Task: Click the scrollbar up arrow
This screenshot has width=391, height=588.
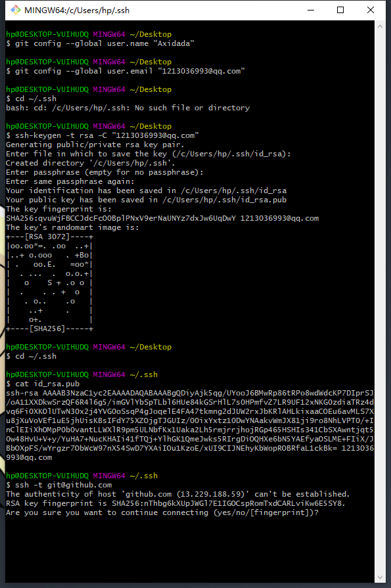Action: [x=380, y=27]
